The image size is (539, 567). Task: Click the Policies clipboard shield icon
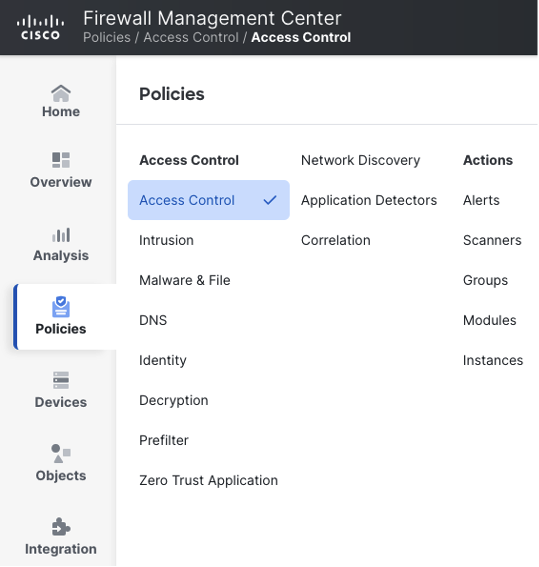tap(61, 307)
